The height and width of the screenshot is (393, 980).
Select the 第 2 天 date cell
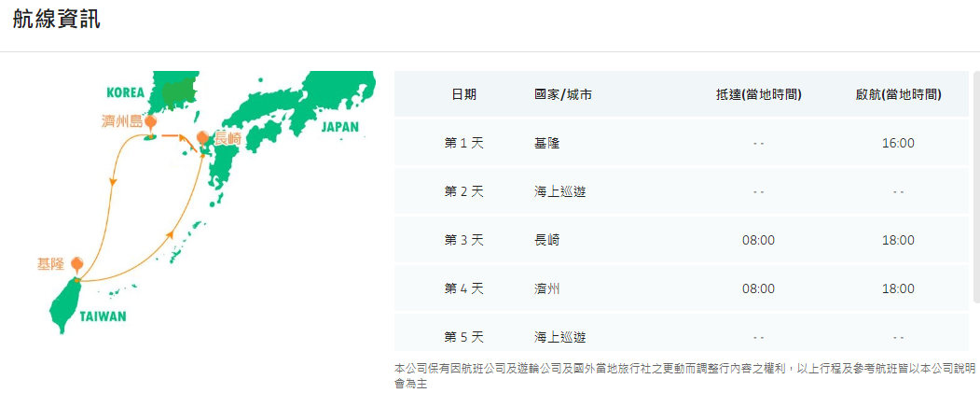[463, 192]
